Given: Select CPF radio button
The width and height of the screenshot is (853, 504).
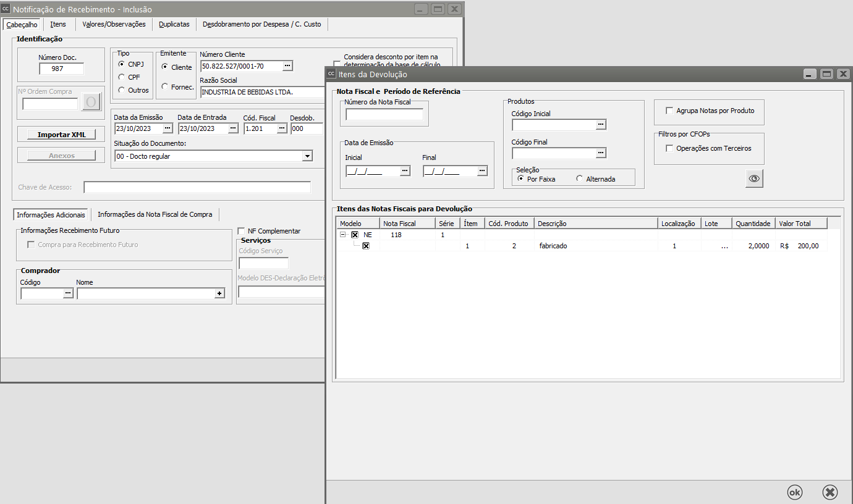Looking at the screenshot, I should (x=122, y=77).
